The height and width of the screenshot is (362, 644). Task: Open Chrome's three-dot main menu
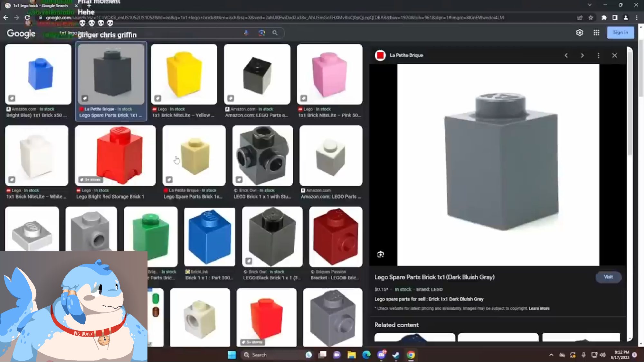[637, 18]
